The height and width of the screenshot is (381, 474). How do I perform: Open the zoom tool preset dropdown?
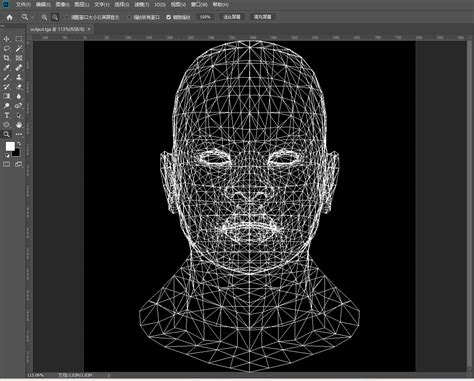[27, 17]
